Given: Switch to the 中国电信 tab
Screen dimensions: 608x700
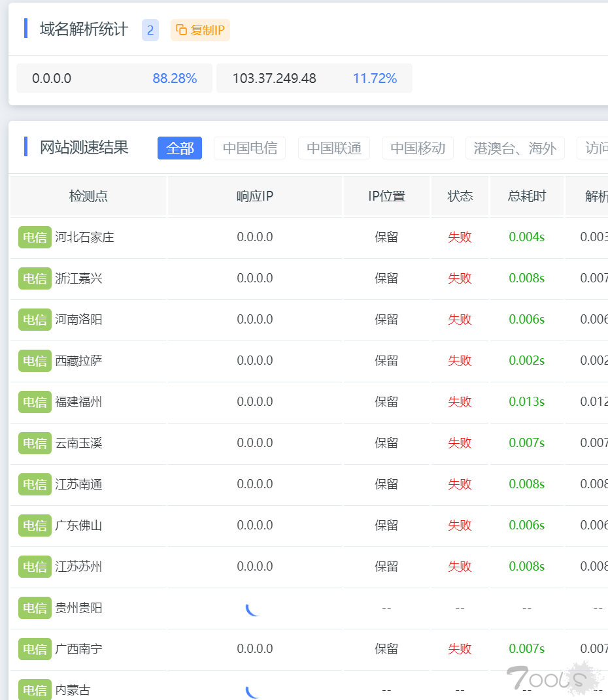Looking at the screenshot, I should pos(250,148).
